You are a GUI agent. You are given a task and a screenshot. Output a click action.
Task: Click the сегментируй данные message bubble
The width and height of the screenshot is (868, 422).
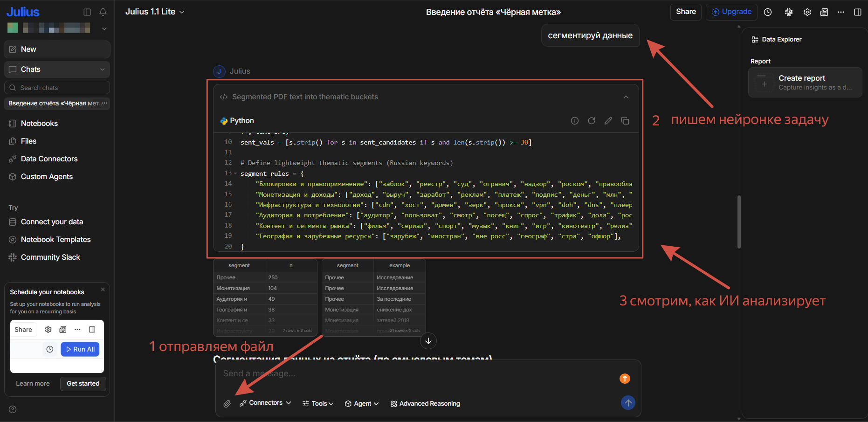tap(590, 35)
